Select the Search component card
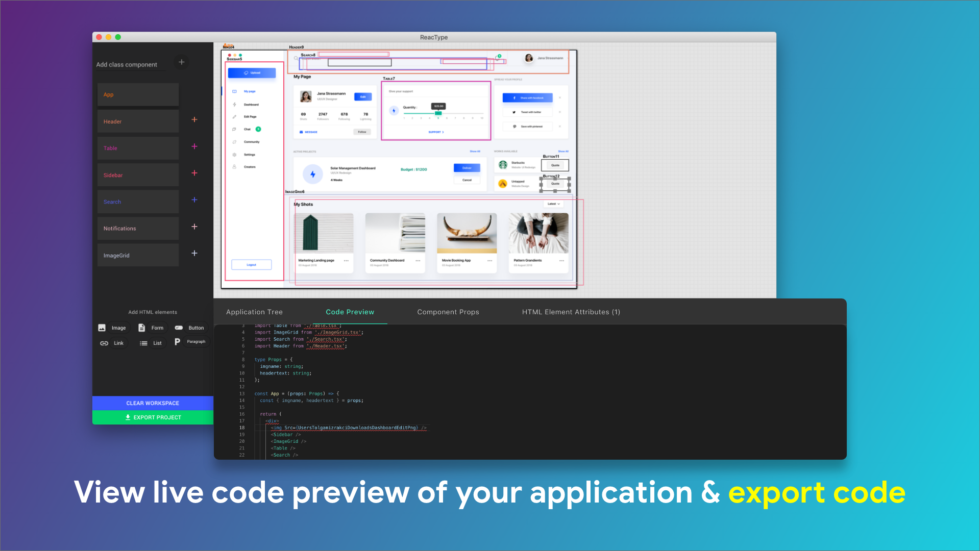Image resolution: width=980 pixels, height=551 pixels. pyautogui.click(x=138, y=202)
